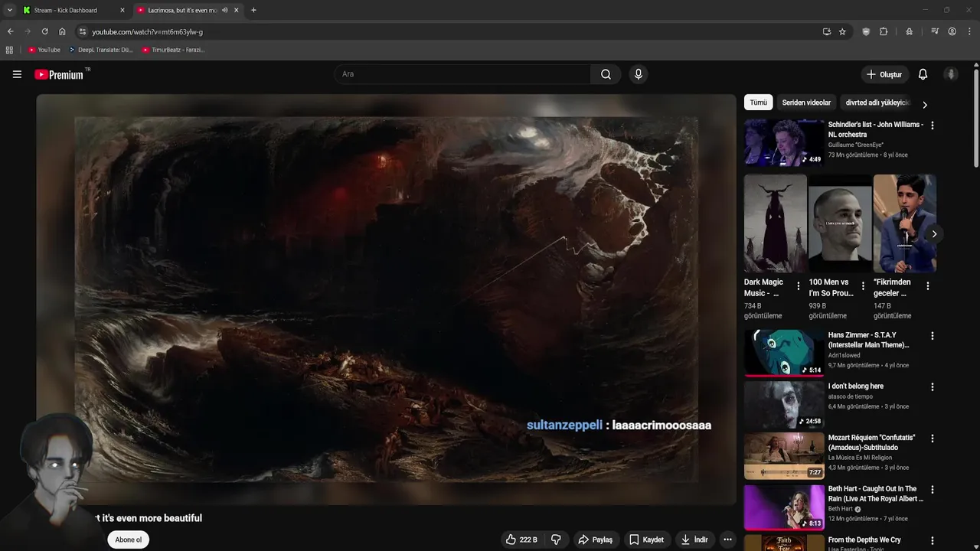Like the video with thumbs up

pyautogui.click(x=521, y=540)
